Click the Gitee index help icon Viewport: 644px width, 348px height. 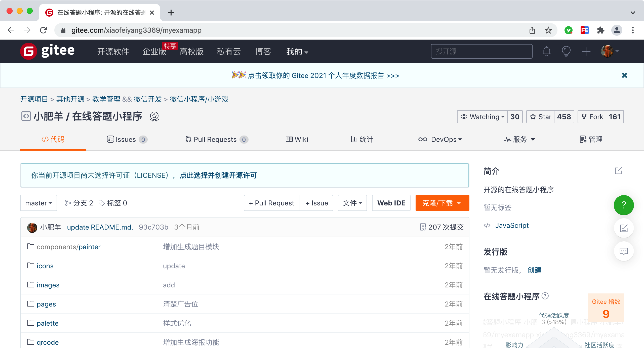(545, 296)
